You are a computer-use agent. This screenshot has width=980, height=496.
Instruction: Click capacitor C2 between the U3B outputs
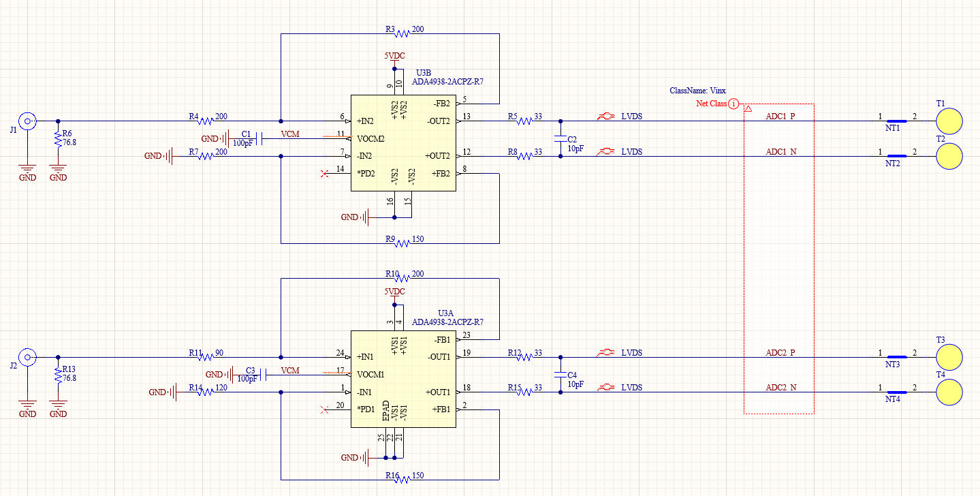pos(560,139)
